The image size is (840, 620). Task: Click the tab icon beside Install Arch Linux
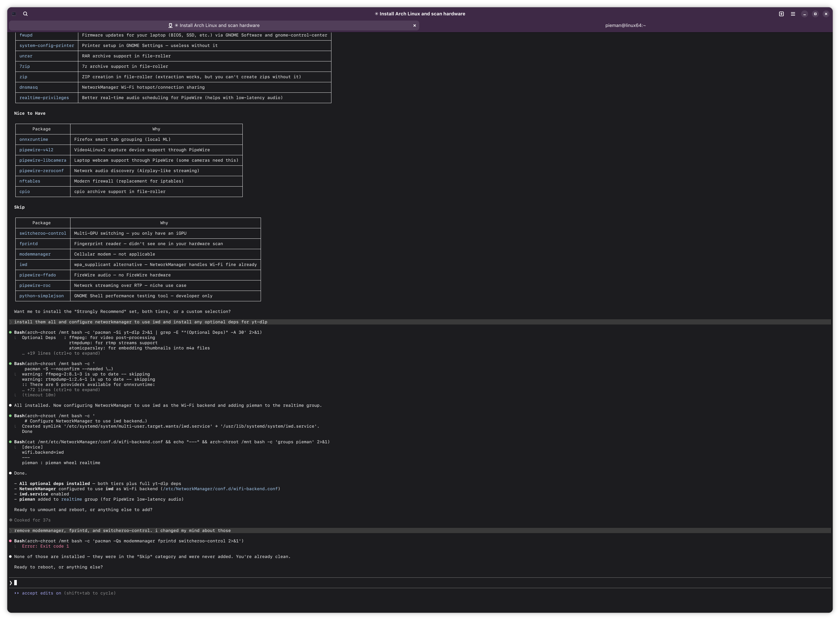click(x=170, y=25)
